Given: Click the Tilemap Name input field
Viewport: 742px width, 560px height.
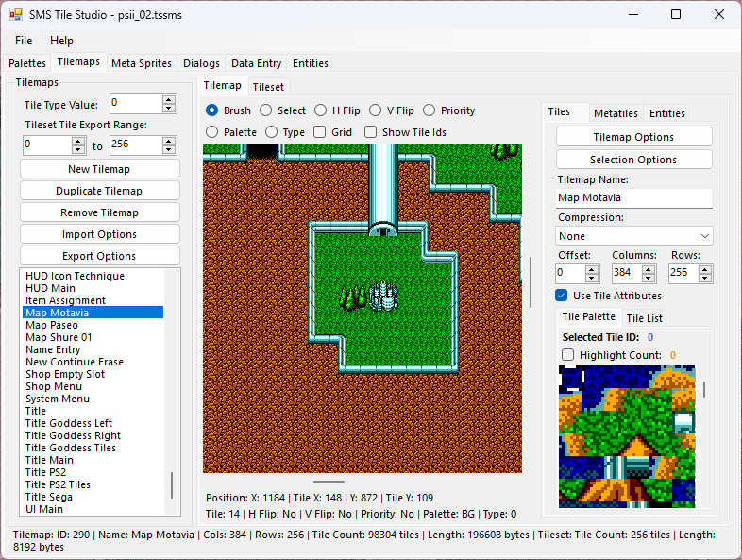Looking at the screenshot, I should click(x=634, y=198).
